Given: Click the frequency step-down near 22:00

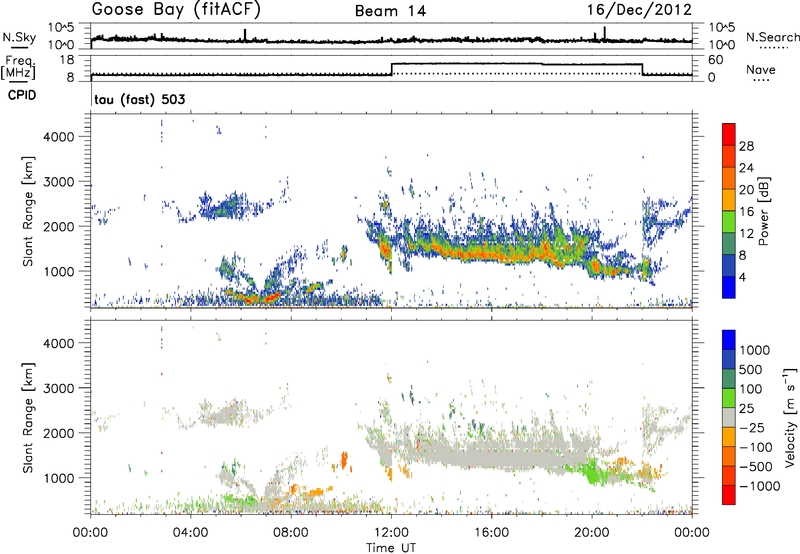Looking at the screenshot, I should pyautogui.click(x=642, y=69).
